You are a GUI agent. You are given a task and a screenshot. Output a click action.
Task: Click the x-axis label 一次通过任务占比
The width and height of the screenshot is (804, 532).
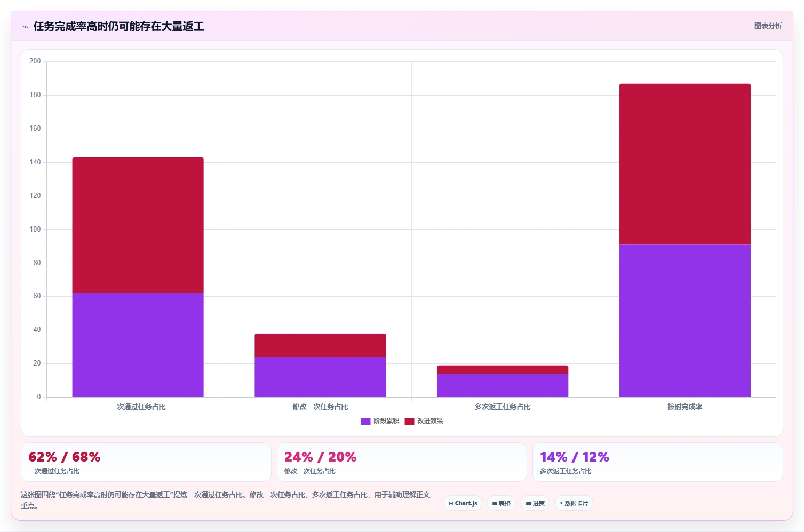tap(138, 407)
